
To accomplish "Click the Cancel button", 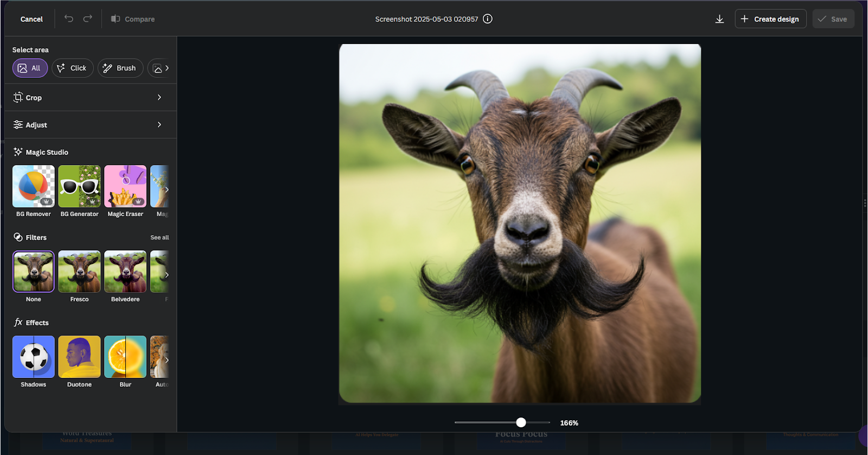I will 31,19.
